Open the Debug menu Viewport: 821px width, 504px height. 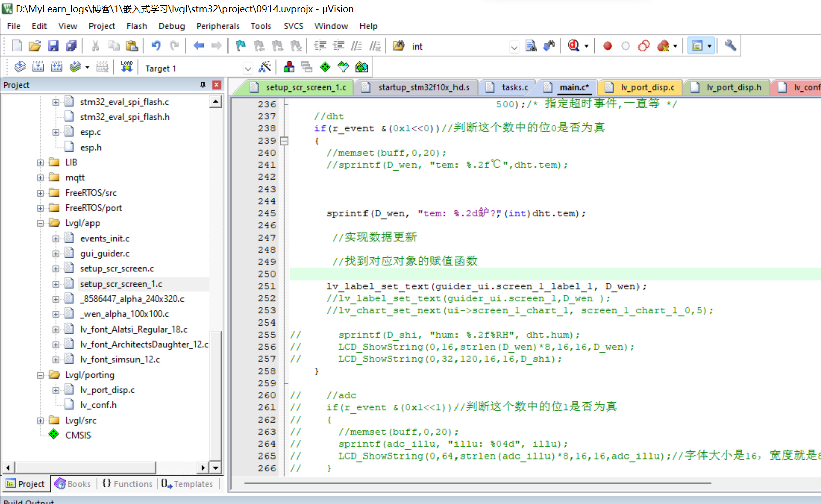tap(171, 26)
